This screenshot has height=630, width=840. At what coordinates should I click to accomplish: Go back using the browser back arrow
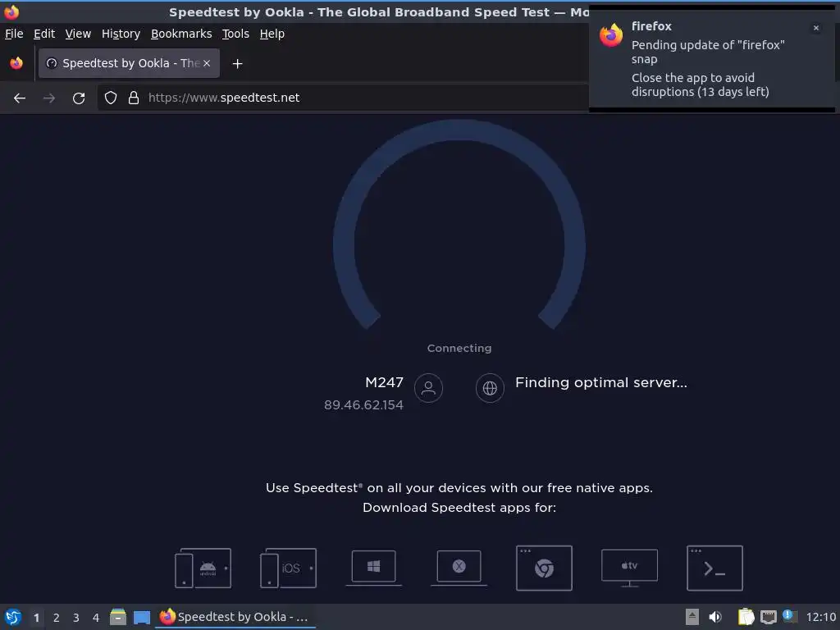(20, 98)
